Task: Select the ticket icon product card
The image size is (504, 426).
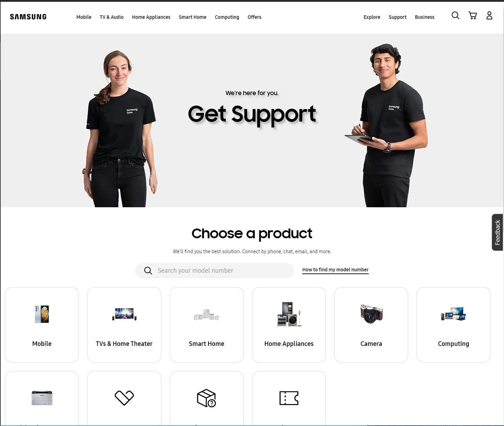Action: point(289,398)
